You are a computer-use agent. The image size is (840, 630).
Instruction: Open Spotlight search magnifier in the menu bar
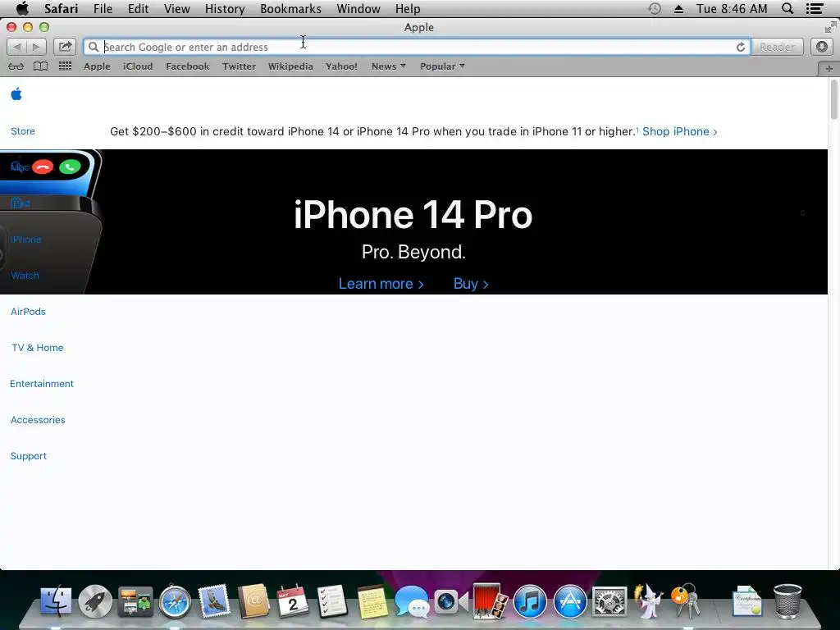click(787, 8)
